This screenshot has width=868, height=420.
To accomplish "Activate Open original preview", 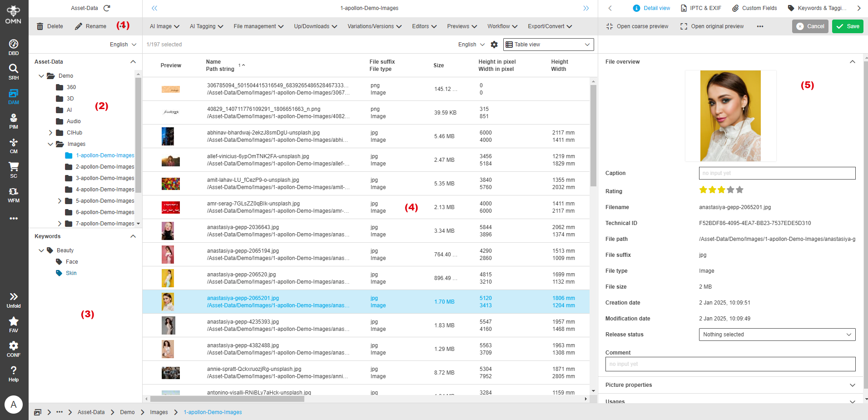I will (x=711, y=26).
